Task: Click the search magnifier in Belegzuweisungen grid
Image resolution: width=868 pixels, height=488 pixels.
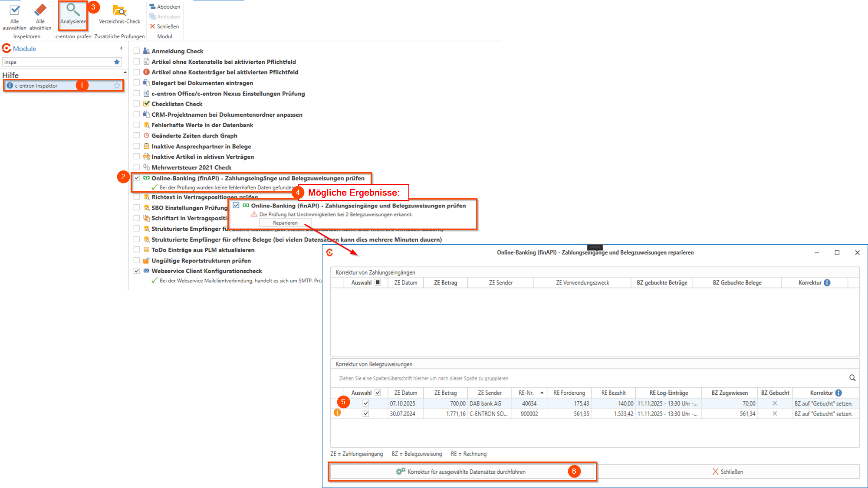Action: coord(852,378)
